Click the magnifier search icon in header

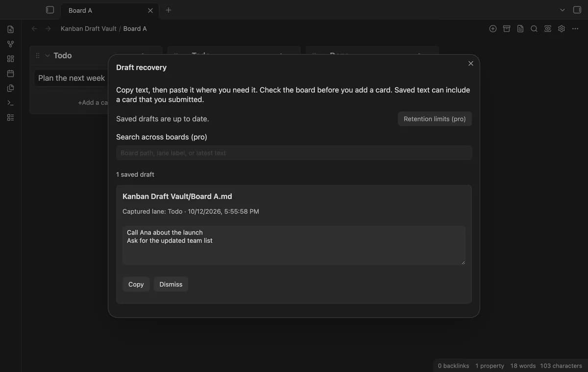point(534,28)
